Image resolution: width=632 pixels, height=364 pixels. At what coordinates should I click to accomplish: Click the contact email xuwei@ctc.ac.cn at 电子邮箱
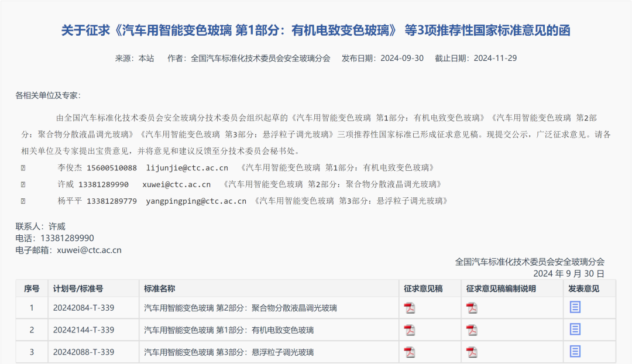tap(89, 250)
